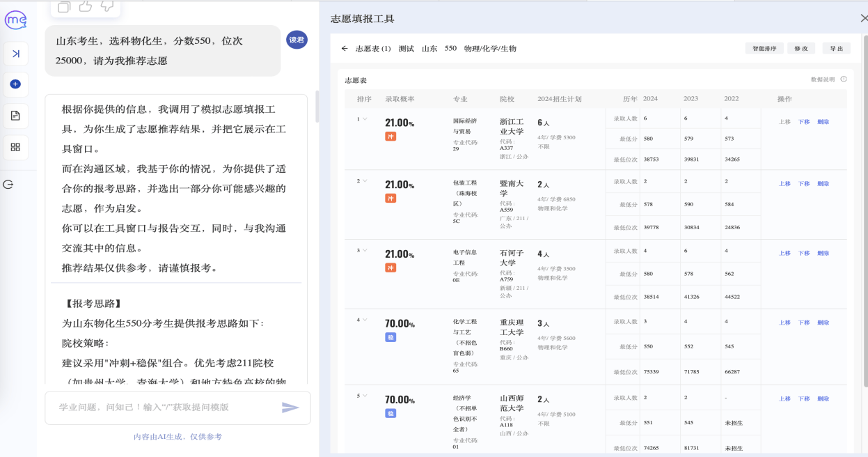Click the info icon beside 数据说明
This screenshot has height=457, width=868.
[844, 79]
